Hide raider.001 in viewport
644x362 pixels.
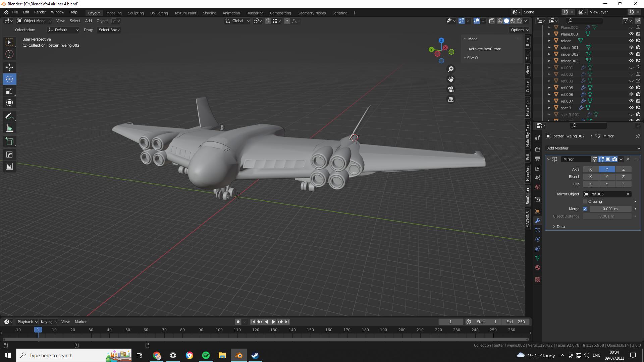tap(631, 47)
